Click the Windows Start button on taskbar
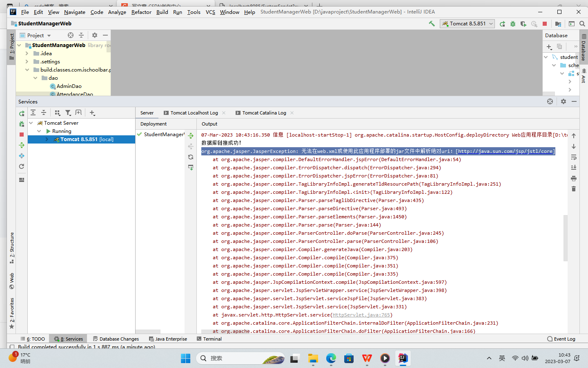 186,358
